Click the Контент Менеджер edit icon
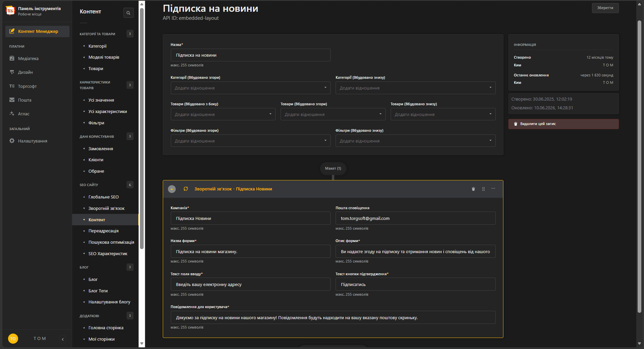 pos(12,31)
